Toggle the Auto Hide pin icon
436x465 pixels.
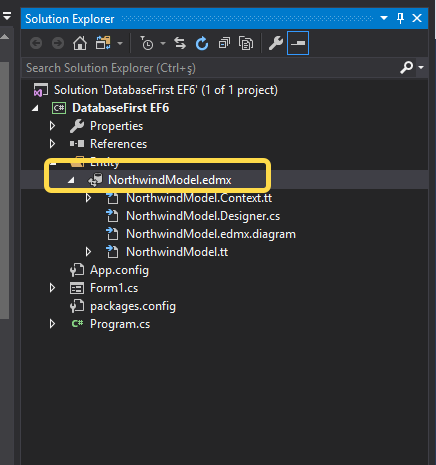tap(400, 18)
